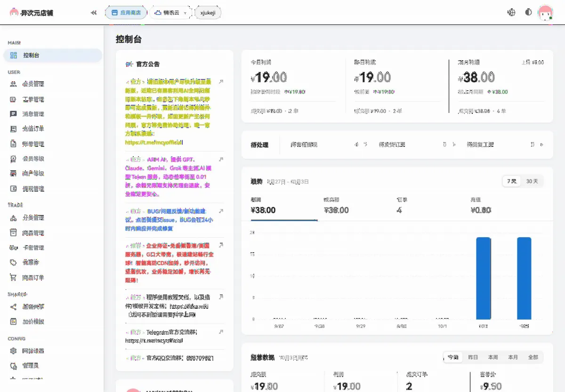Show 昨日 in 经营数据

[x=473, y=357]
